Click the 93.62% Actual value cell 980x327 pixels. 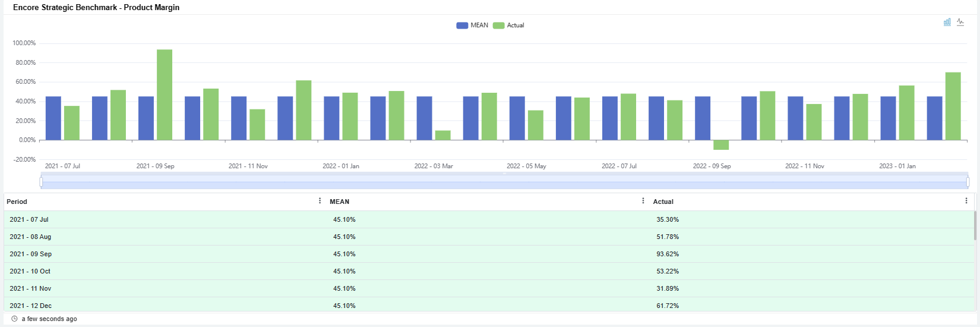click(667, 254)
